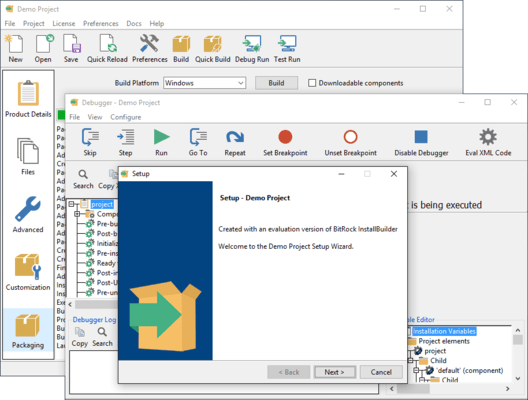Click the Build box icon in toolbar

point(181,44)
